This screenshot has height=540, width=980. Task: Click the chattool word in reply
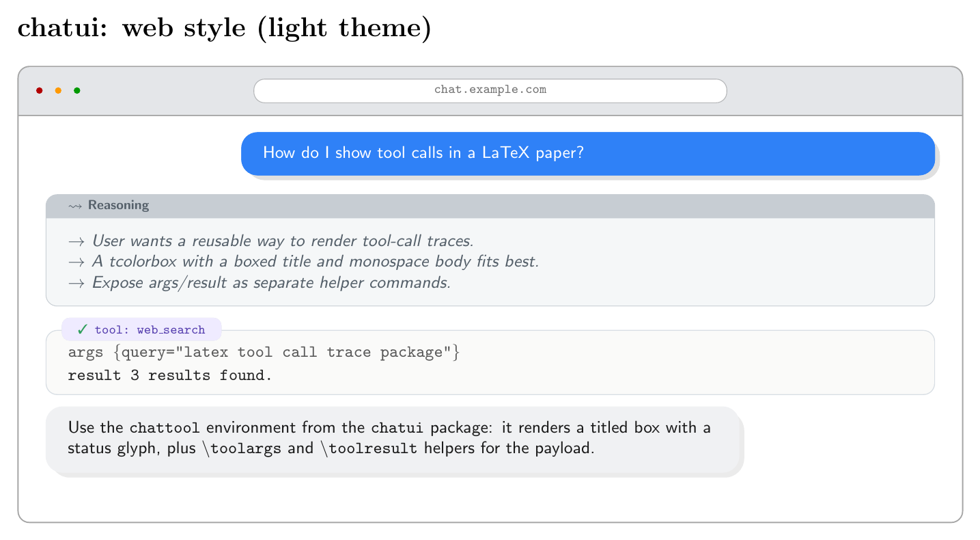coord(165,429)
